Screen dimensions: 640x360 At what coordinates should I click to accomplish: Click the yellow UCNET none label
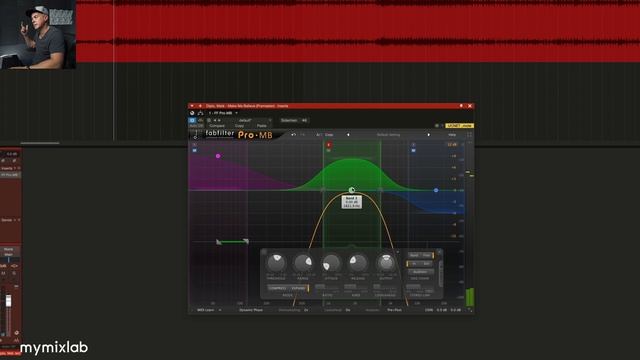coord(459,126)
